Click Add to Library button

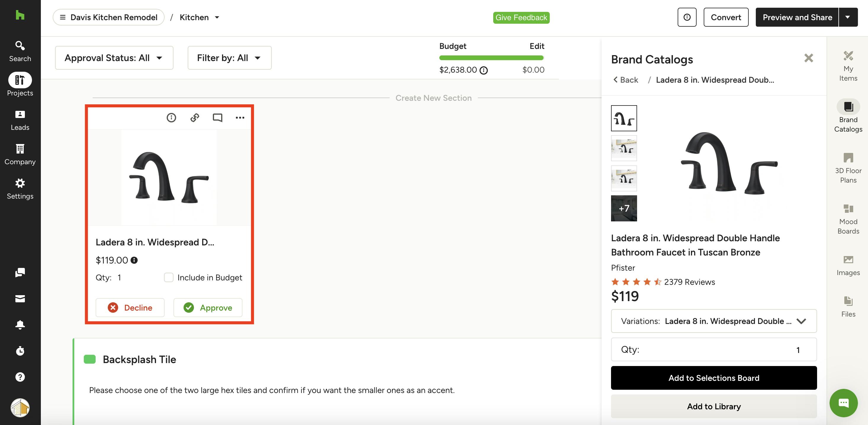point(714,406)
